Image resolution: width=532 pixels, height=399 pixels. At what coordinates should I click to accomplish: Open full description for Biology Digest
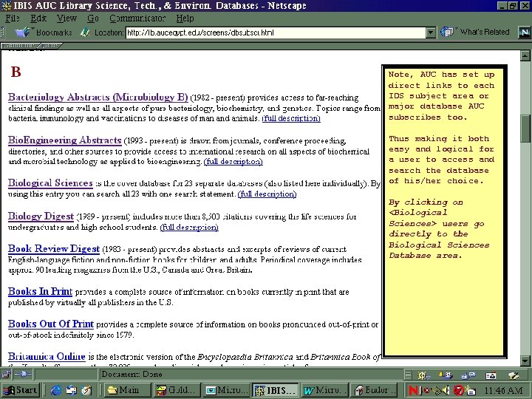click(189, 227)
